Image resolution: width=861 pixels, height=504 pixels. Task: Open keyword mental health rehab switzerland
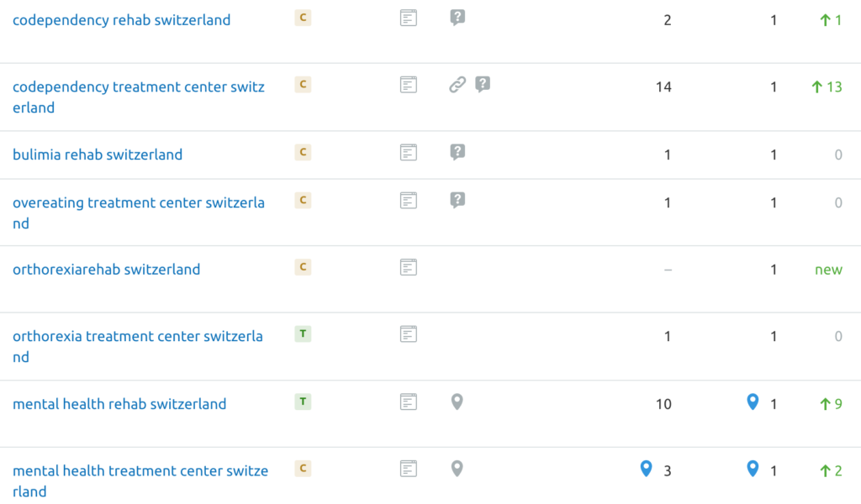tap(119, 404)
